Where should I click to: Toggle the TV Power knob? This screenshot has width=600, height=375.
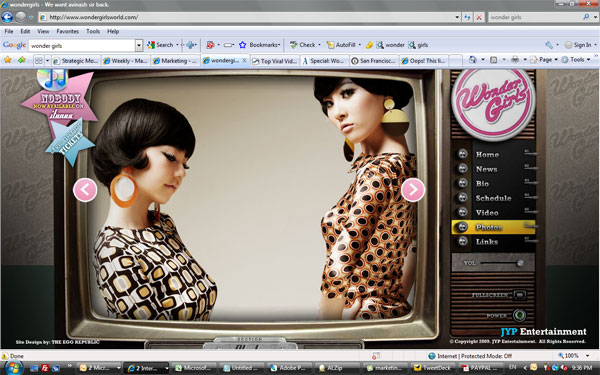(x=519, y=315)
